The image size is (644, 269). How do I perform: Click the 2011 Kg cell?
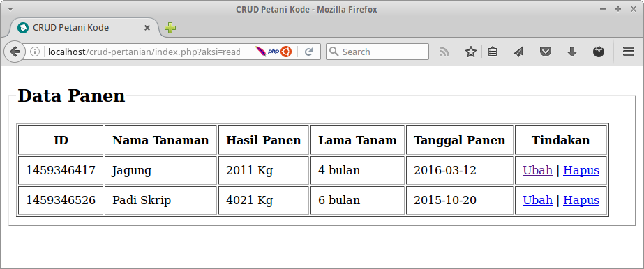click(x=263, y=170)
